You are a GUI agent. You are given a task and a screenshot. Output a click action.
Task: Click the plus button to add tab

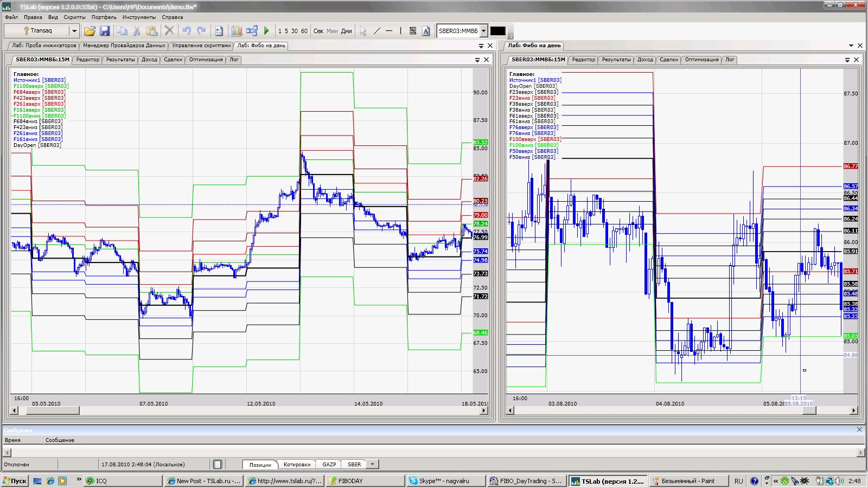[372, 464]
